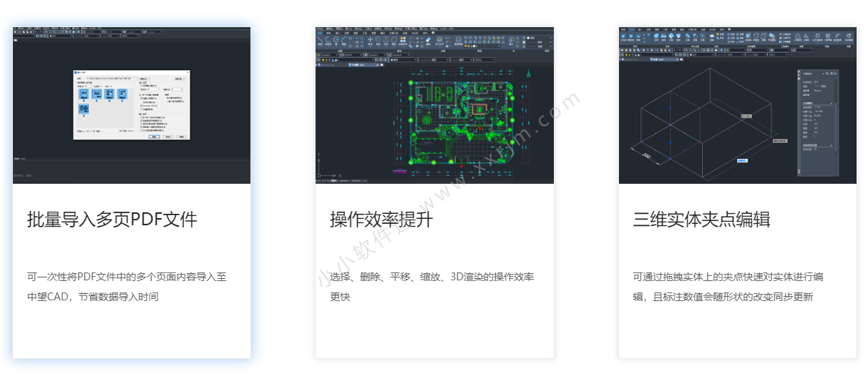Select the first page thumbnail in the PDF import dialog
The width and height of the screenshot is (868, 379).
point(84,95)
